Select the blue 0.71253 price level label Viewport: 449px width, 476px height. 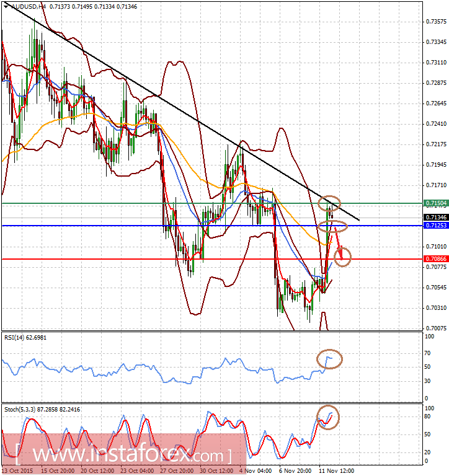click(x=434, y=226)
